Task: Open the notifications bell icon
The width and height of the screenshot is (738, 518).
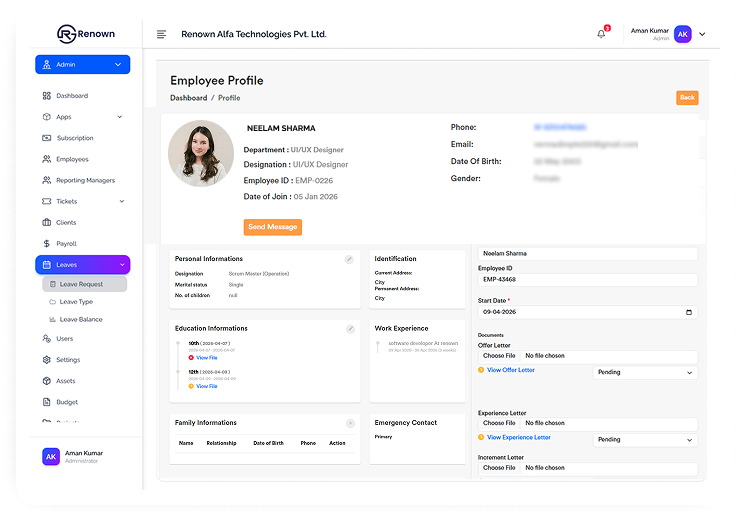Action: 601,34
